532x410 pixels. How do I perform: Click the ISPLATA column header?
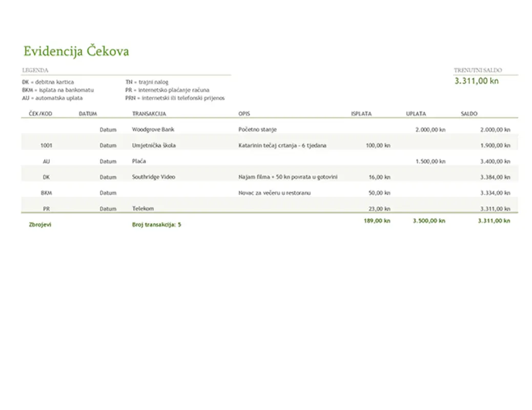click(361, 114)
